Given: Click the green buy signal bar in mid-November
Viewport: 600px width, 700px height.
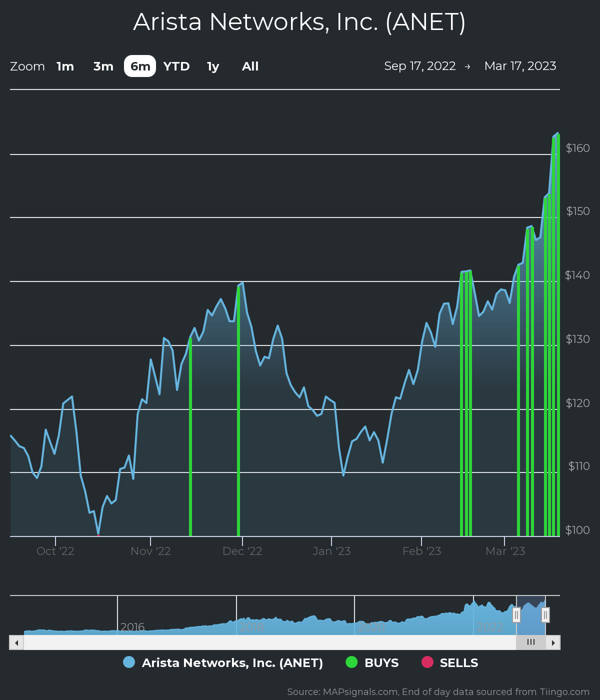Looking at the screenshot, I should coord(190,437).
